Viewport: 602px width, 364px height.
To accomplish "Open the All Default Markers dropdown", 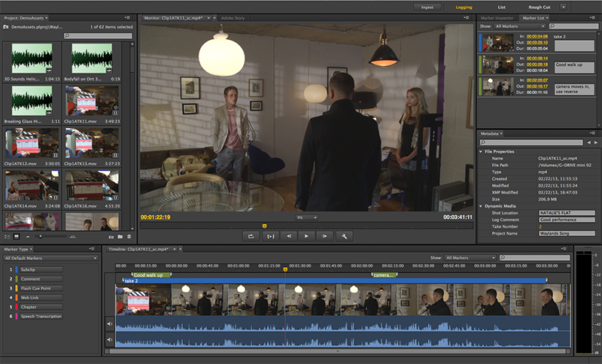I will [51, 258].
